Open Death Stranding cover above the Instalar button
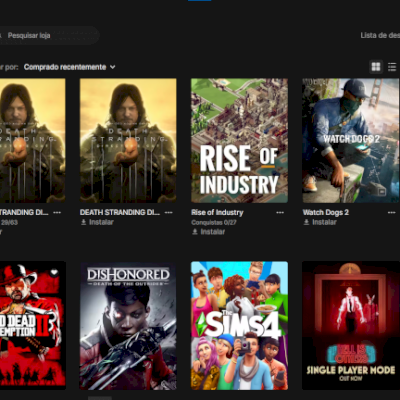 point(128,141)
